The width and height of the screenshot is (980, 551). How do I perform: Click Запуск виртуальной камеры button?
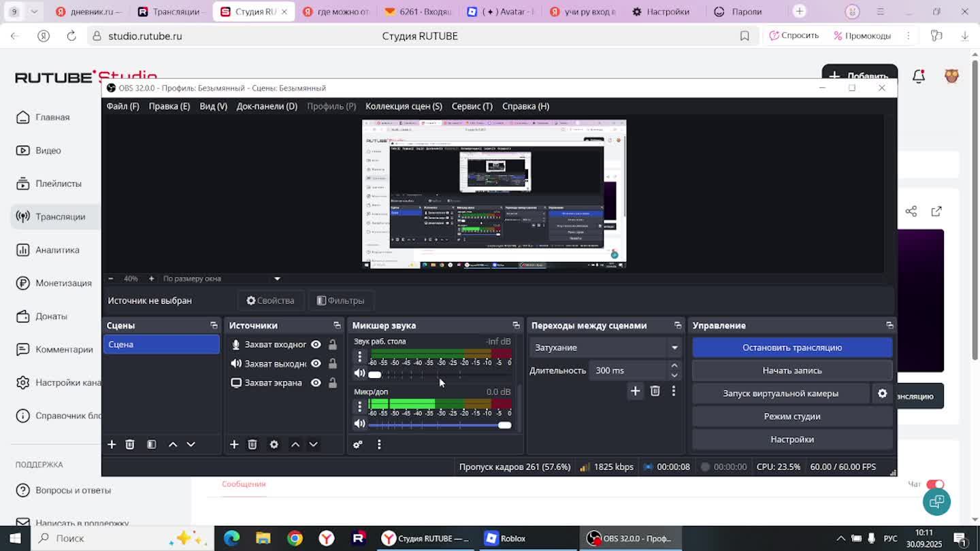point(781,393)
